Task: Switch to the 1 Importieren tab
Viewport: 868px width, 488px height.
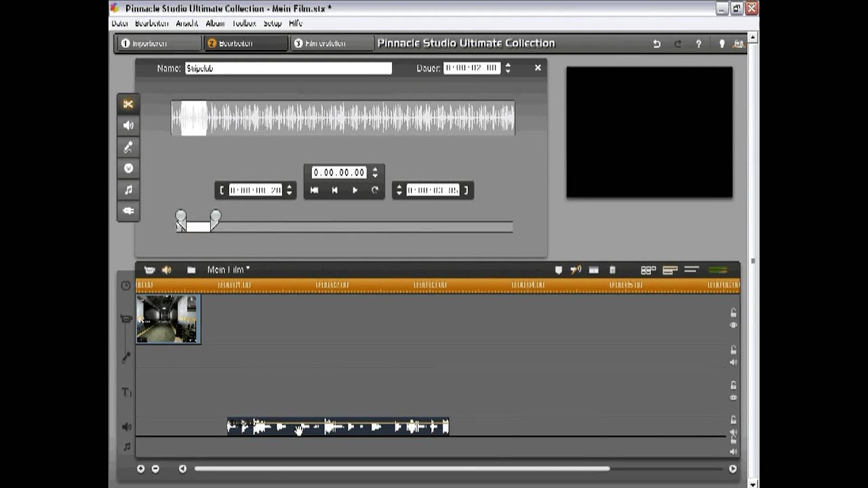Action: pos(158,43)
